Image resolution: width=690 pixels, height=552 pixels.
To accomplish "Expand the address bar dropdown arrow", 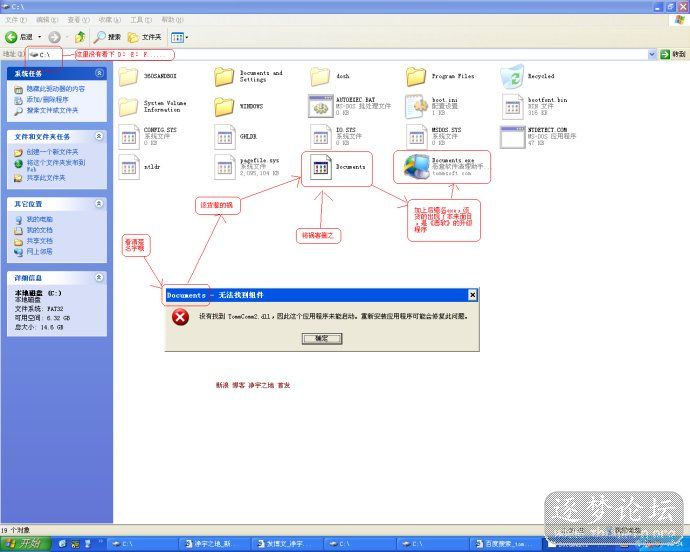I will click(x=652, y=54).
